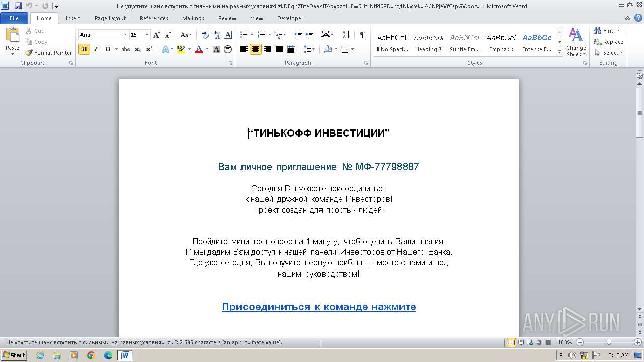Image resolution: width=644 pixels, height=362 pixels.
Task: Click 100% zoom level indicator
Action: click(x=565, y=342)
